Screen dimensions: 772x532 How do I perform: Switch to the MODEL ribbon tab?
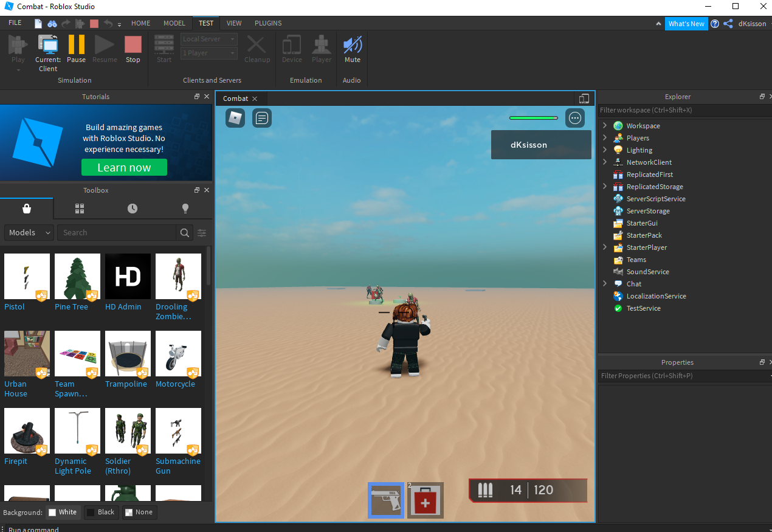click(x=174, y=23)
